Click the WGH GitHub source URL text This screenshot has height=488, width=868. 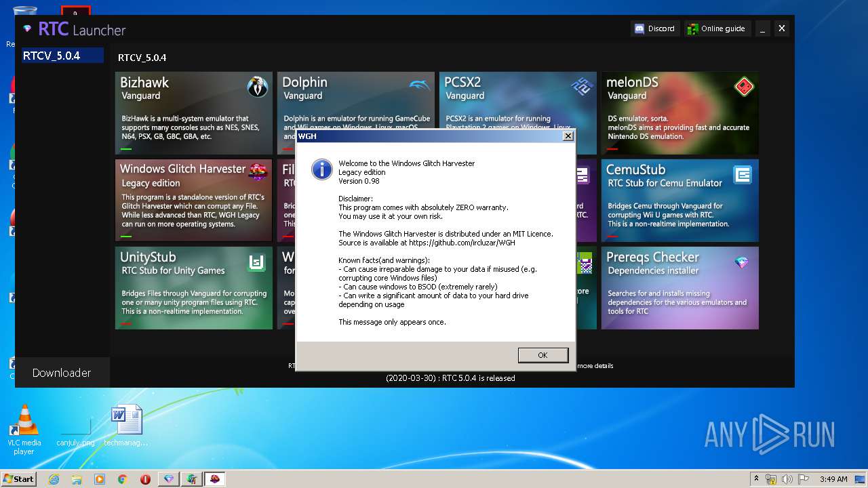(x=460, y=243)
